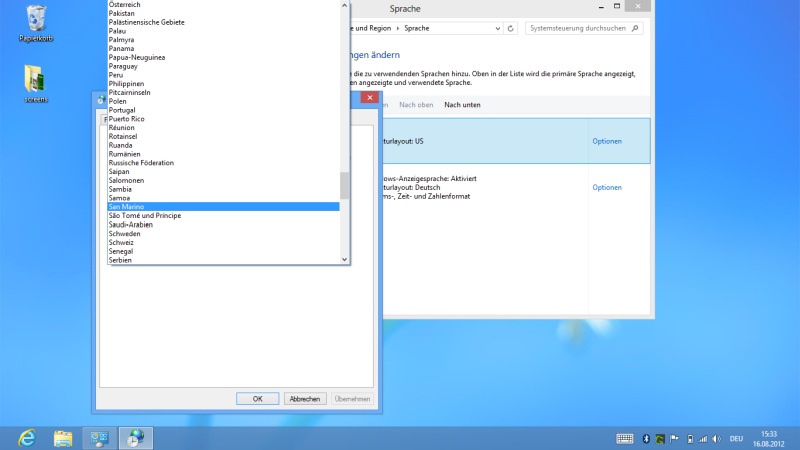The image size is (800, 450).
Task: Open Optionen for the Deutsch language entry
Action: pos(607,187)
